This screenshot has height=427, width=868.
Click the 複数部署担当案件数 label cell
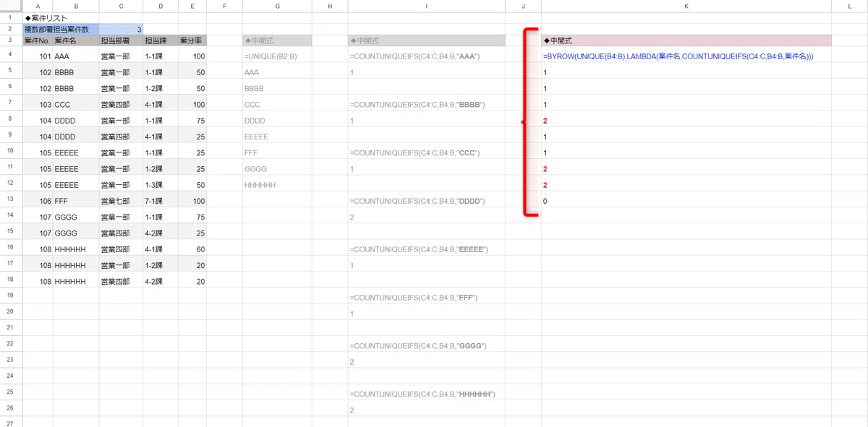(x=61, y=29)
